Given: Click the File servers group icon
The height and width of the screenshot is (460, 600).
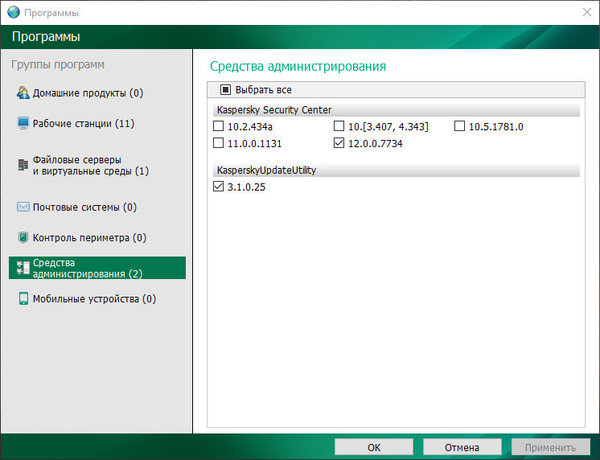Looking at the screenshot, I should point(23,164).
